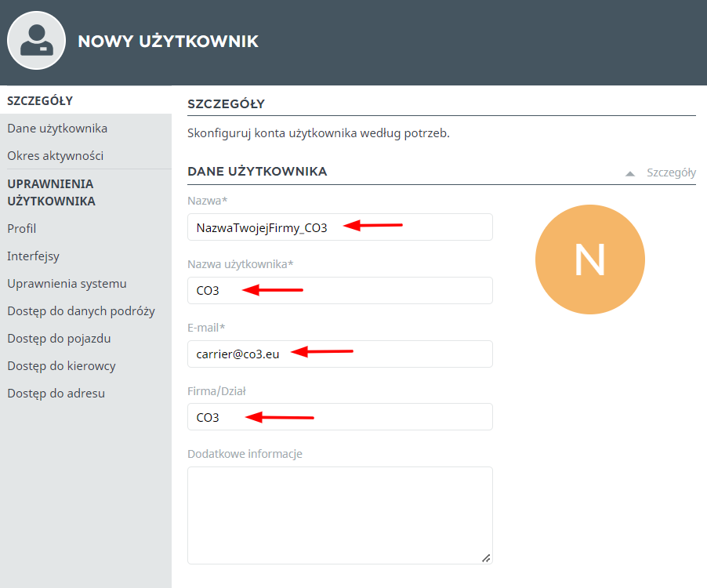The height and width of the screenshot is (588, 707).
Task: Go to Dane użytkownika in sidebar
Action: coord(57,129)
